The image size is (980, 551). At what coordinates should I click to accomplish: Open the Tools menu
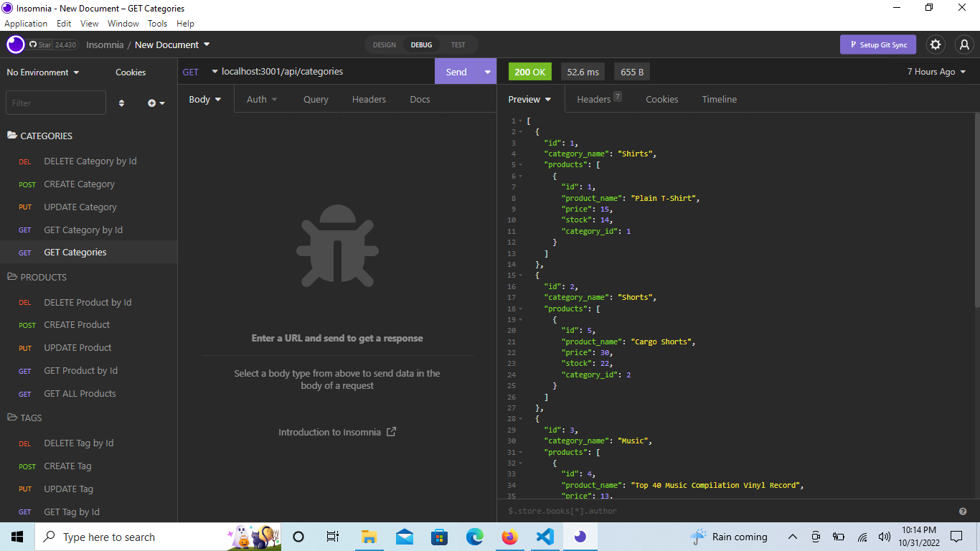point(157,23)
